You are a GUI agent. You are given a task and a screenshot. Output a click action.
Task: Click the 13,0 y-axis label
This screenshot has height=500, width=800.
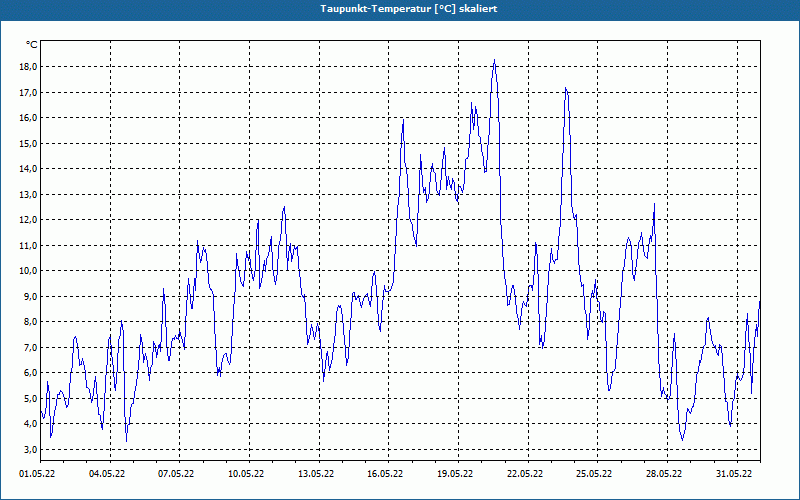[x=28, y=194]
